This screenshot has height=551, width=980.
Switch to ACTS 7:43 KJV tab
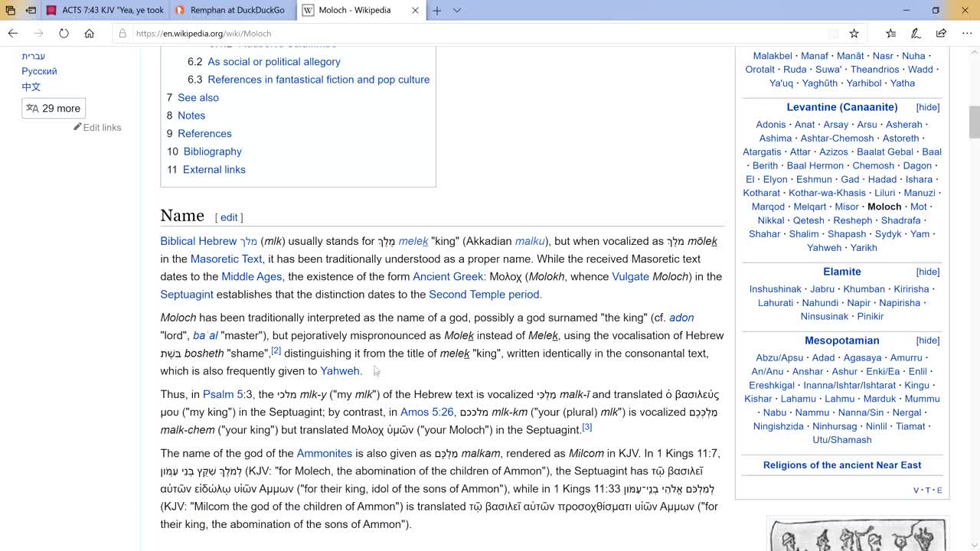coord(104,11)
